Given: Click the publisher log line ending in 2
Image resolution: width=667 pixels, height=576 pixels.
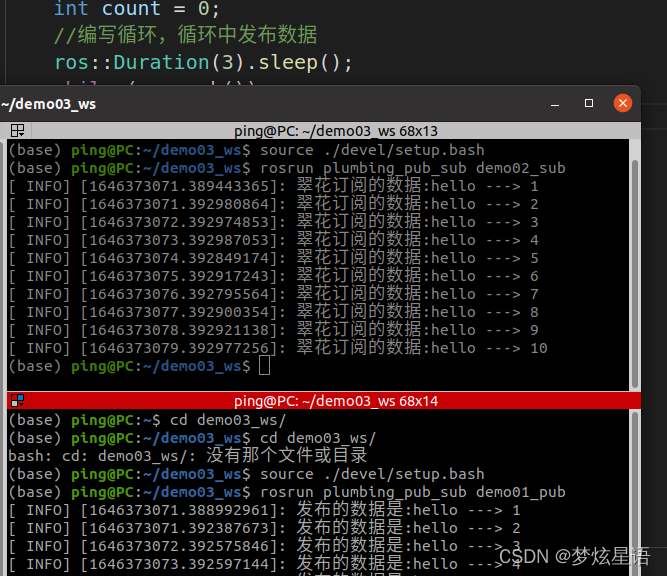Looking at the screenshot, I should click(x=265, y=528).
